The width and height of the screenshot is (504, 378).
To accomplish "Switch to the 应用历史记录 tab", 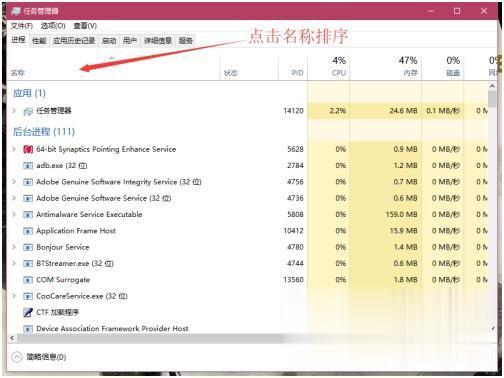I will [74, 41].
